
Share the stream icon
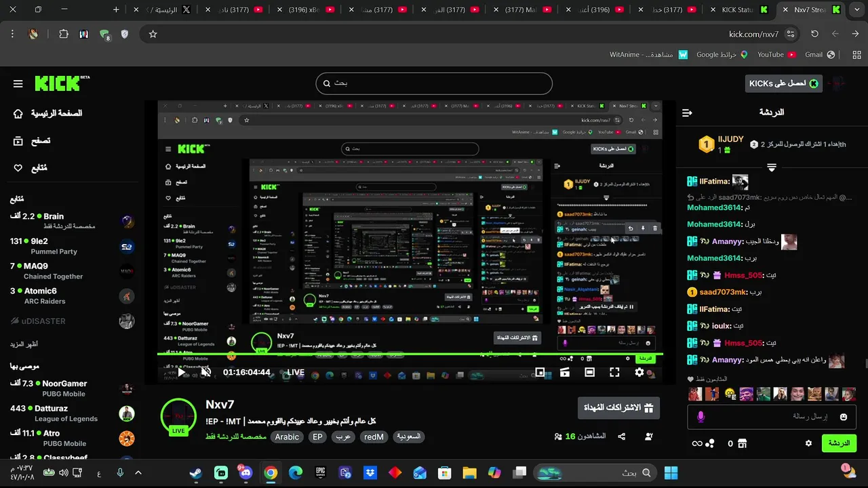pyautogui.click(x=622, y=436)
